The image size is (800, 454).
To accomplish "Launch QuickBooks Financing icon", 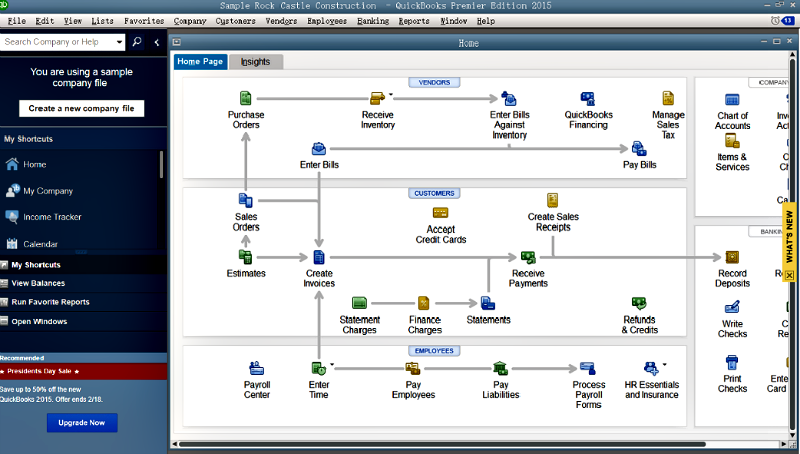I will coord(588,98).
